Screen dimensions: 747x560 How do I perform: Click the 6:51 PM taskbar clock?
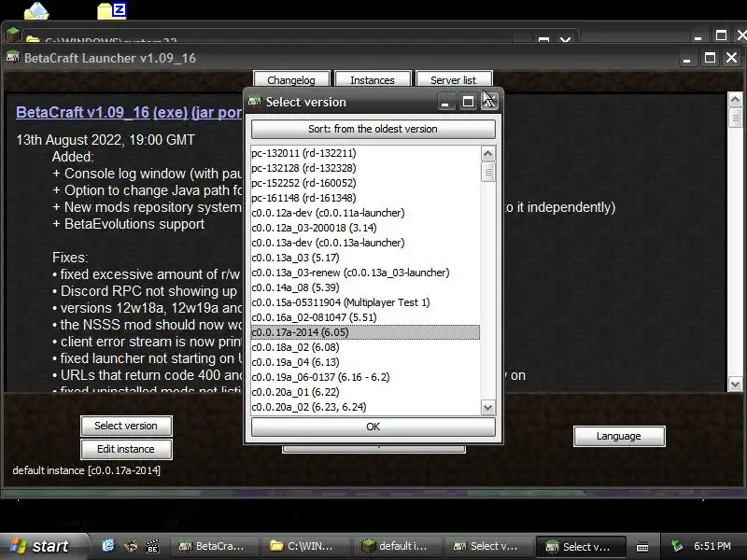tap(712, 546)
